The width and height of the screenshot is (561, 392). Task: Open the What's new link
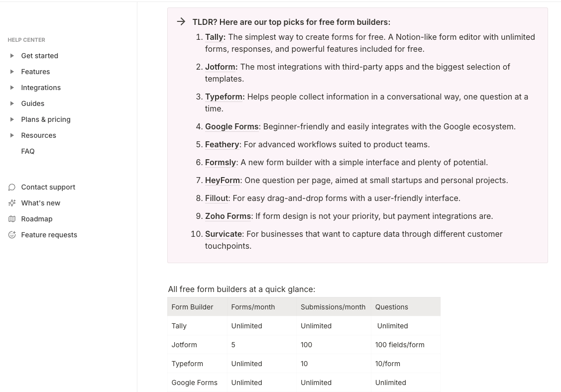[x=40, y=203]
